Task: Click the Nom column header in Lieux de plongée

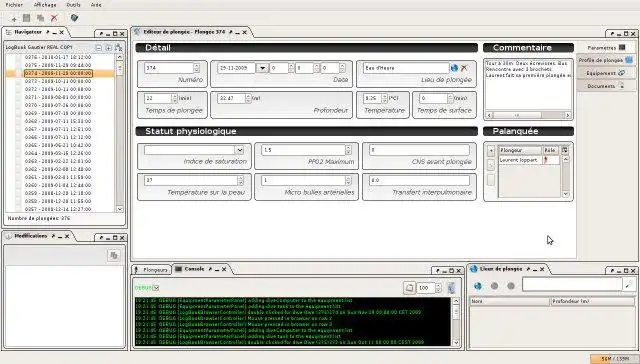Action: click(x=510, y=301)
